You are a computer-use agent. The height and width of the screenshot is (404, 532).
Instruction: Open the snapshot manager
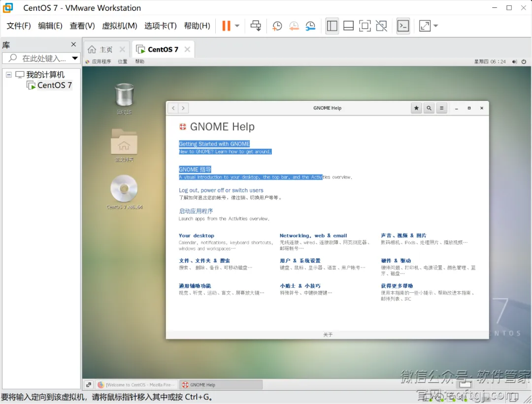[310, 26]
